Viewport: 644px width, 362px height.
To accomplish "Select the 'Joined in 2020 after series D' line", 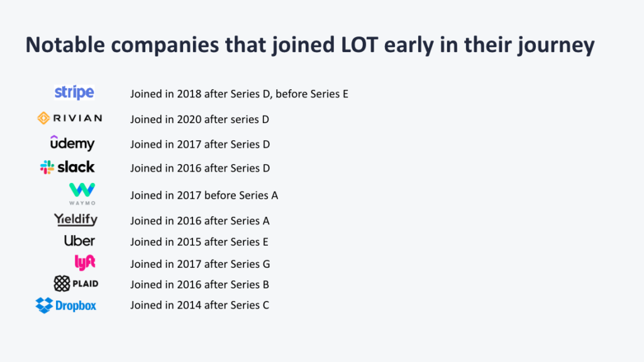I will 199,119.
